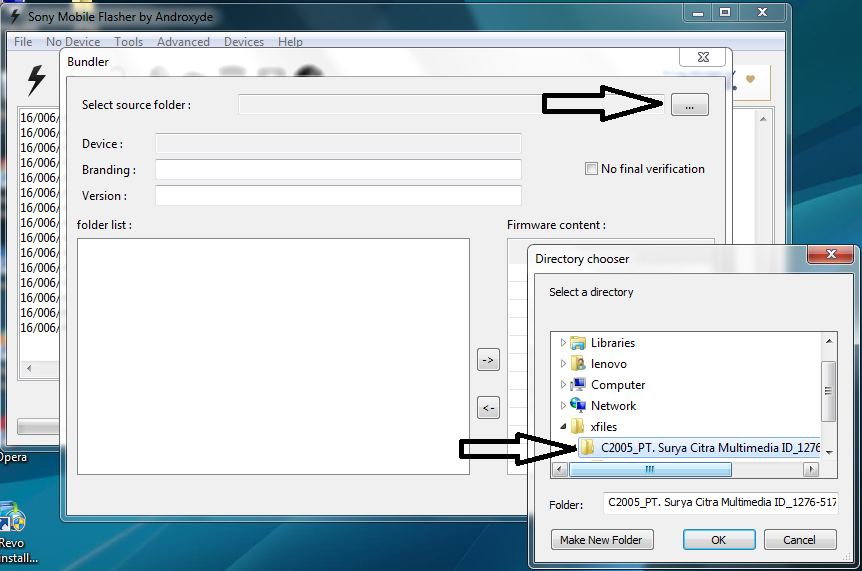Click inside the folder list box
This screenshot has width=862, height=571.
point(273,356)
